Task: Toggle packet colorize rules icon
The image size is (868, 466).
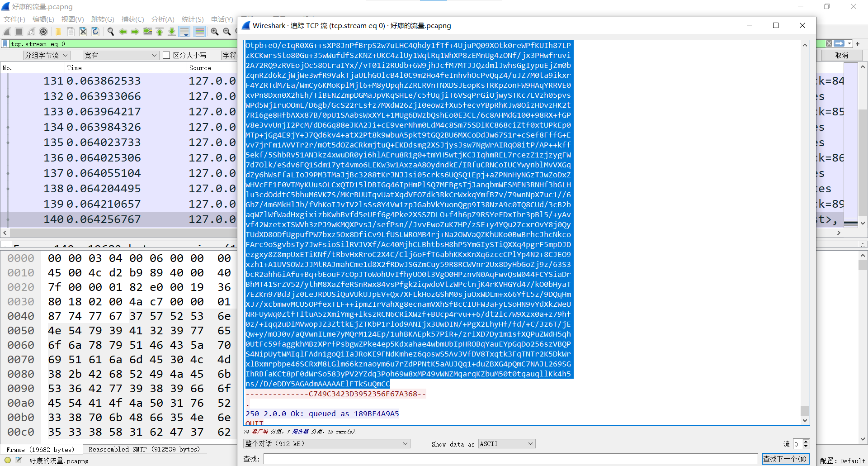Action: click(x=199, y=32)
